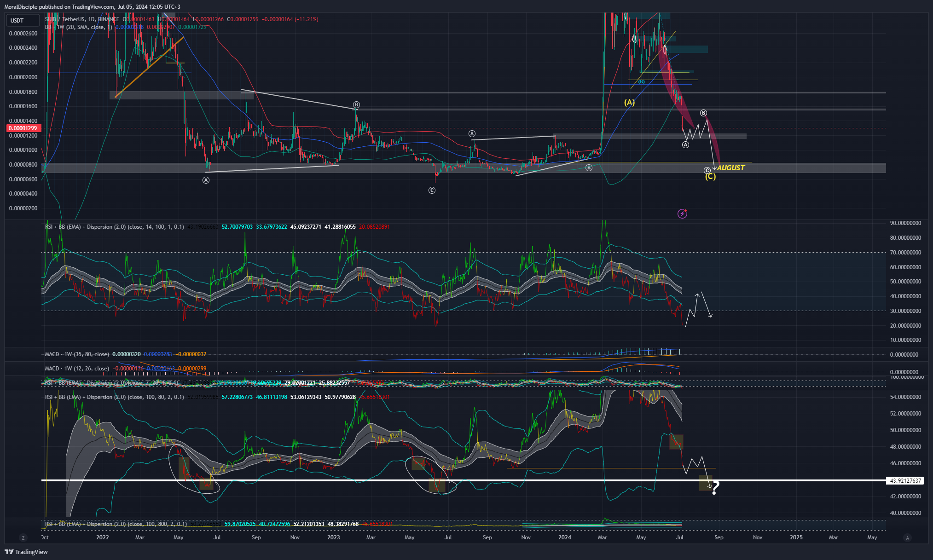933x560 pixels.
Task: Click the round Z icon beside the time axis
Action: (23, 537)
